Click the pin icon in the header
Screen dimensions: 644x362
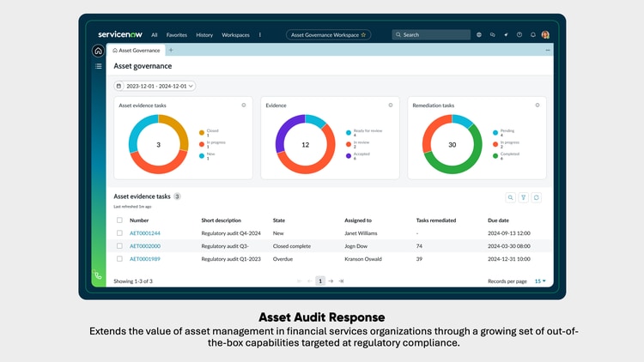[506, 35]
